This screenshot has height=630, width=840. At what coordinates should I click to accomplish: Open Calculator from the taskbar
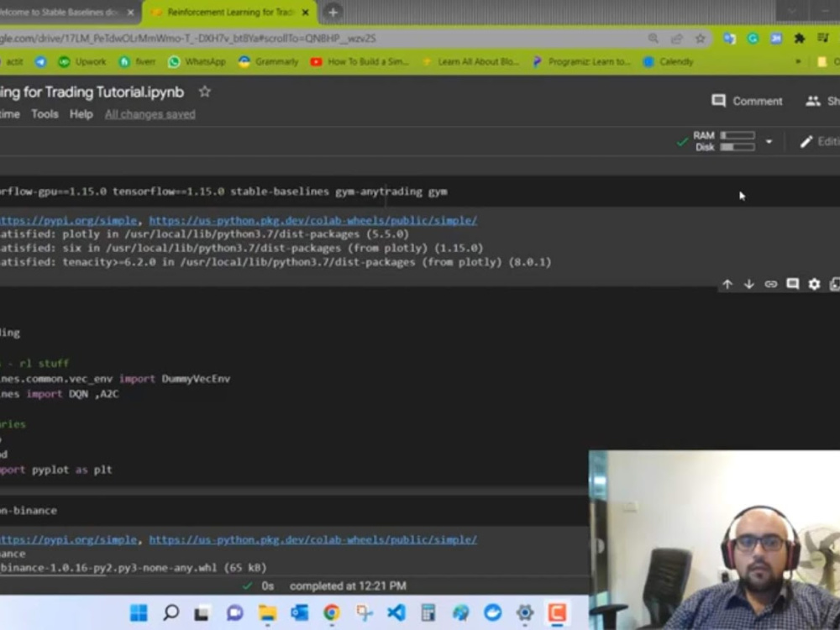tap(428, 612)
